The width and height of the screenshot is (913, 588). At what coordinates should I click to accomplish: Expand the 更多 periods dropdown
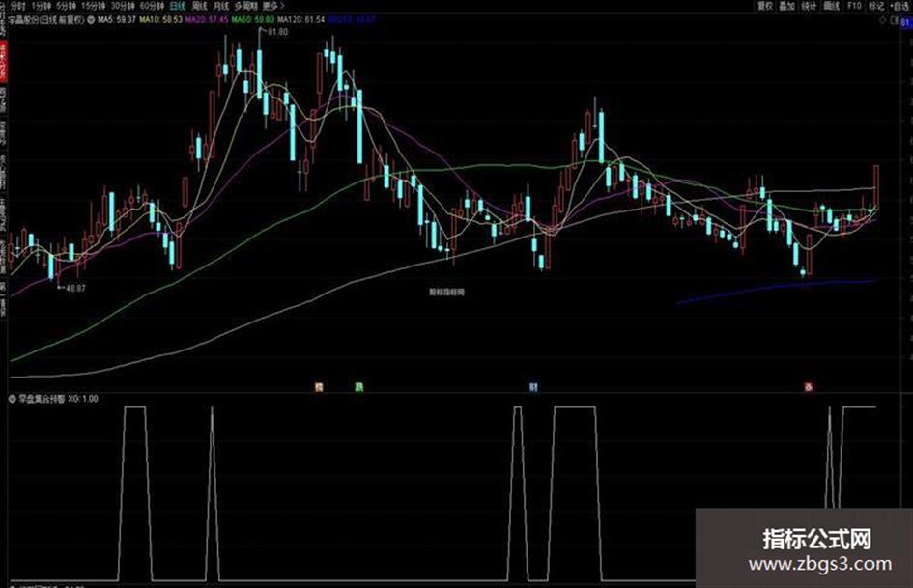point(273,6)
